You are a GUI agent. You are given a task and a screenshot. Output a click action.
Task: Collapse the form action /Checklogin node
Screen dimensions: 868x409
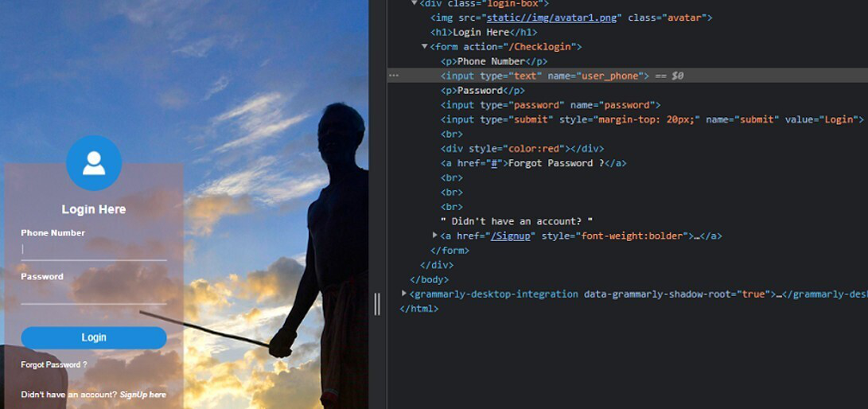(425, 47)
